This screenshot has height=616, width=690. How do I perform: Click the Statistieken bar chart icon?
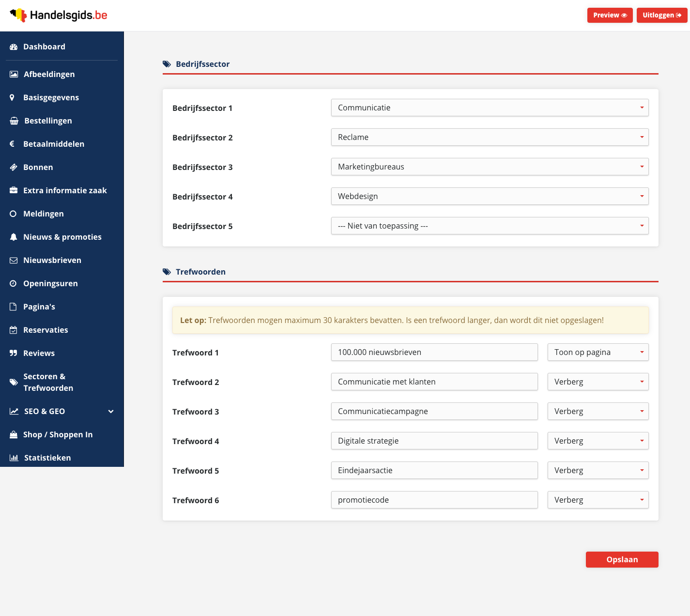point(14,458)
